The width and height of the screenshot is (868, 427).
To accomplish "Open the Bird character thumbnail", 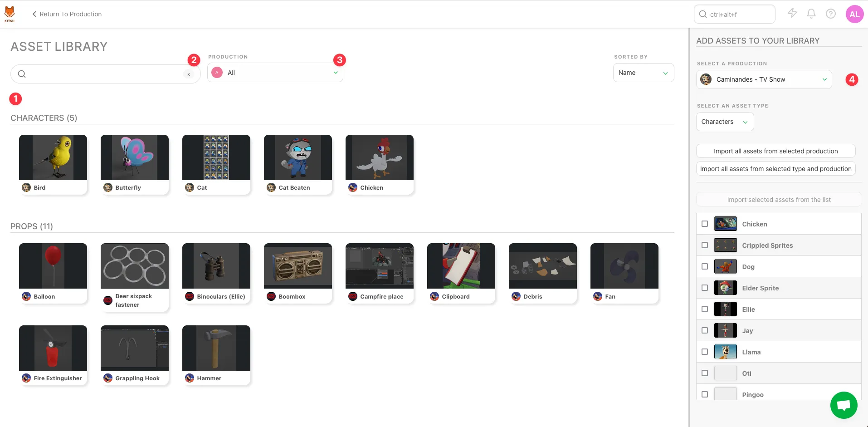I will point(53,157).
